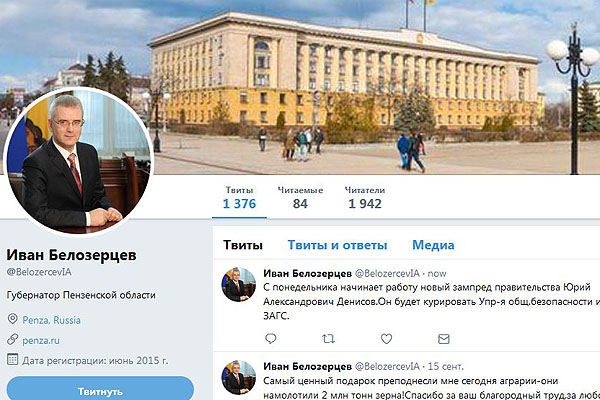Open avatar of the first tweet
600x400 pixels.
coord(238,284)
